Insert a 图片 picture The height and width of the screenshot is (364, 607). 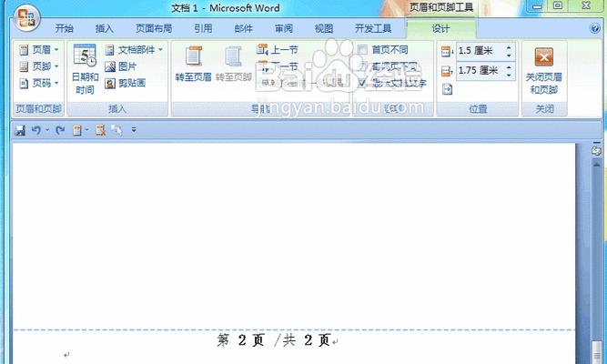[x=121, y=66]
